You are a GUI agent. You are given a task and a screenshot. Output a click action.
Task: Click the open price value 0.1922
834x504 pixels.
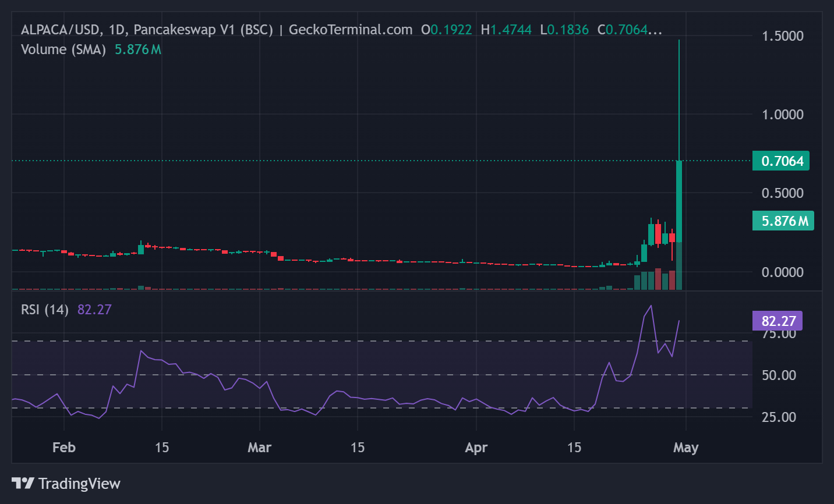451,30
